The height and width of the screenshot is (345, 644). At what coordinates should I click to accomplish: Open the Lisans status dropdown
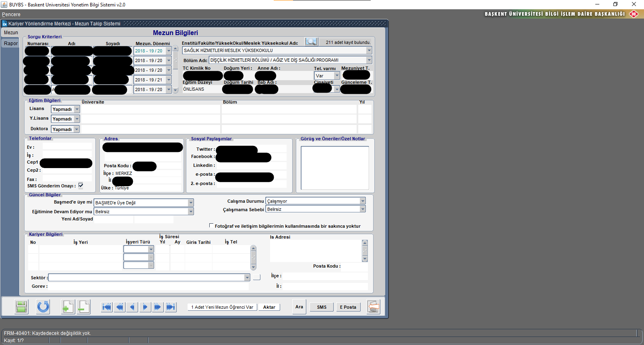(77, 109)
